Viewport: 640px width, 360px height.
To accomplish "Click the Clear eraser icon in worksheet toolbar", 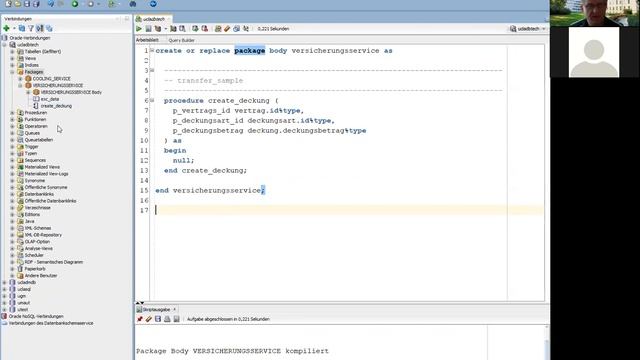I will coord(227,29).
